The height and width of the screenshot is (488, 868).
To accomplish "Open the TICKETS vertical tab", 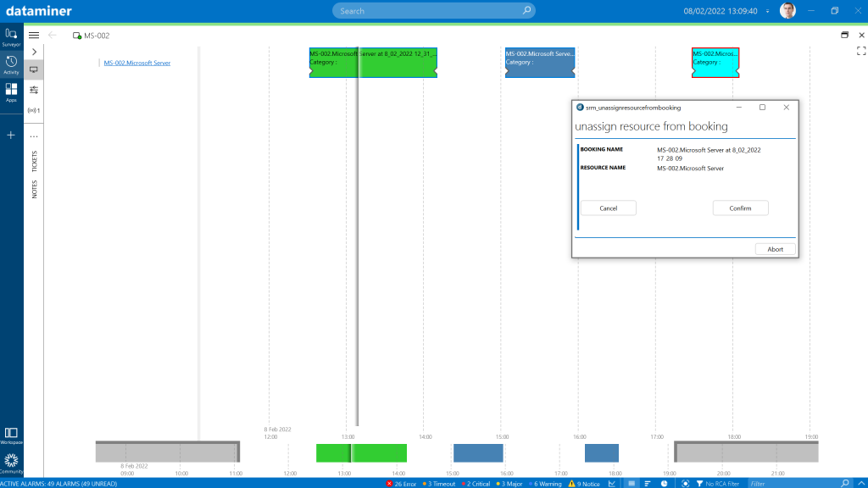I will click(34, 161).
